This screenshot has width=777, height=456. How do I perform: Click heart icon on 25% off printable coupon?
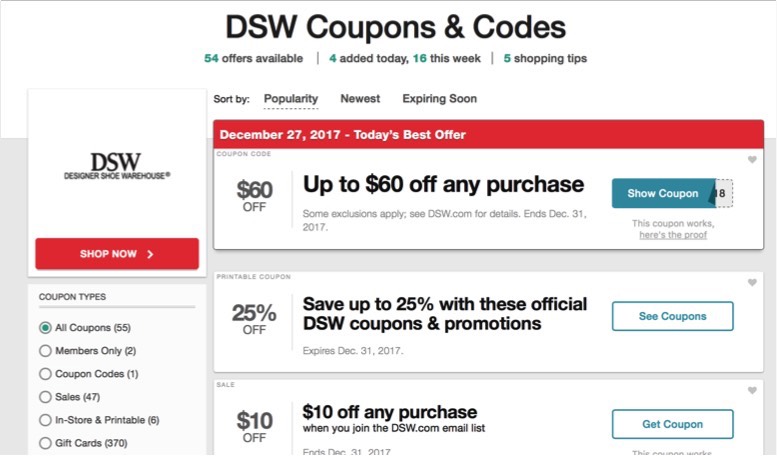(752, 283)
